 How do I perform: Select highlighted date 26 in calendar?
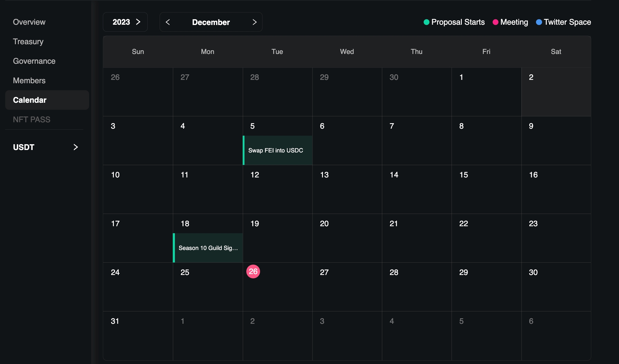253,271
